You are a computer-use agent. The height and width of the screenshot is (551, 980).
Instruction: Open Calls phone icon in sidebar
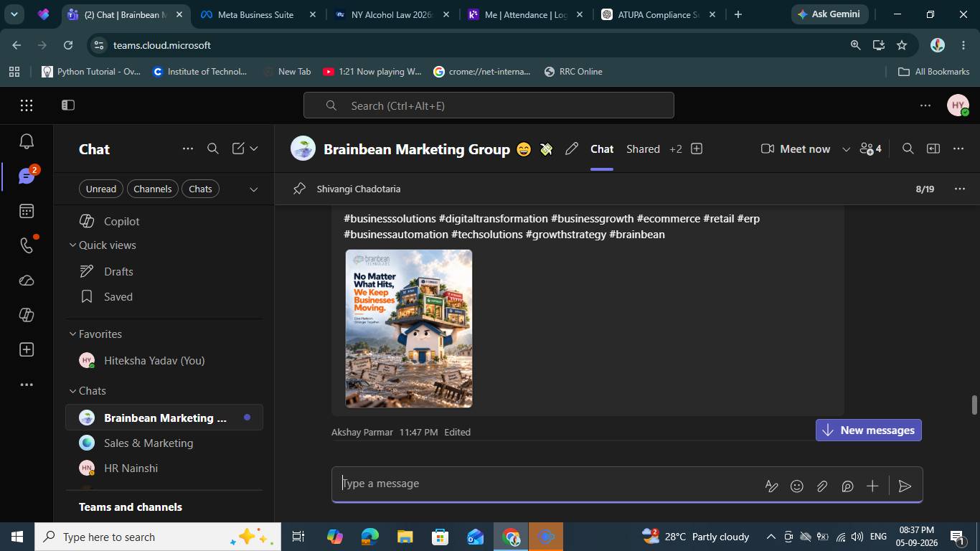(27, 245)
